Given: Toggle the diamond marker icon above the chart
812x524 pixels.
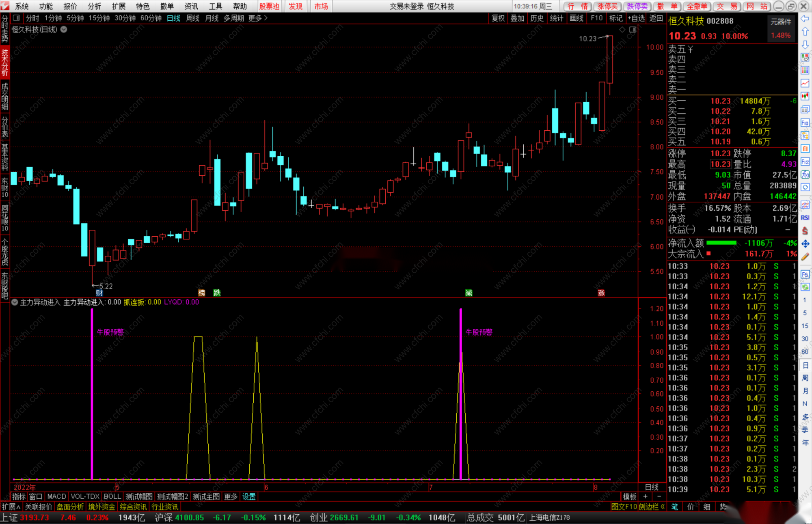Looking at the screenshot, I should (622, 30).
